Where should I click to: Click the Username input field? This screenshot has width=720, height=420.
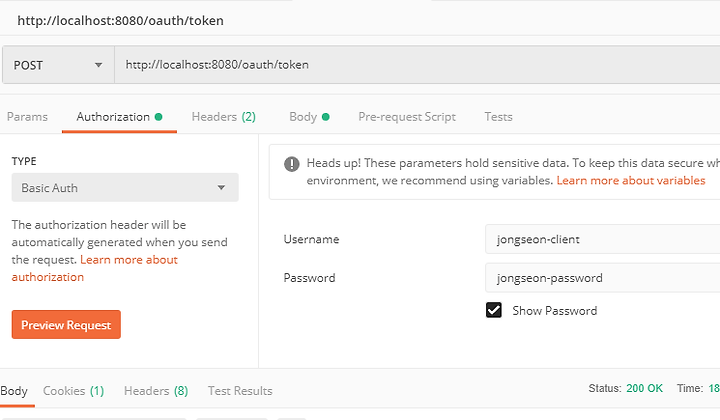point(602,239)
